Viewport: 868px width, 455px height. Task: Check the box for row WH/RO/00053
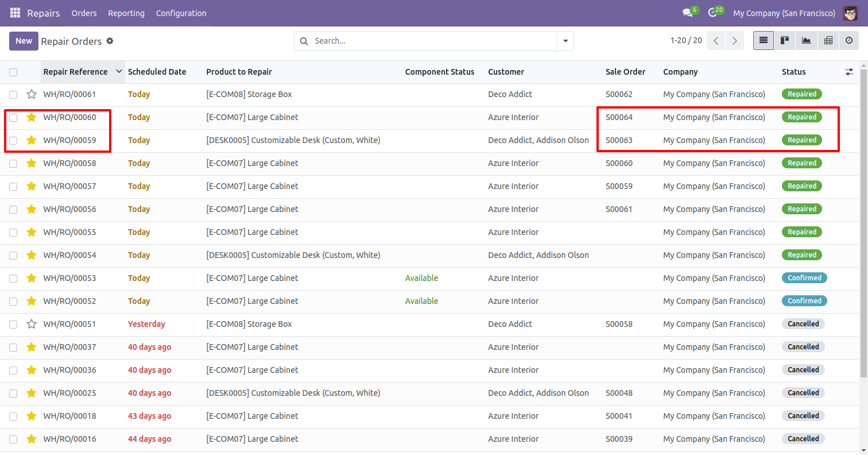(x=13, y=278)
